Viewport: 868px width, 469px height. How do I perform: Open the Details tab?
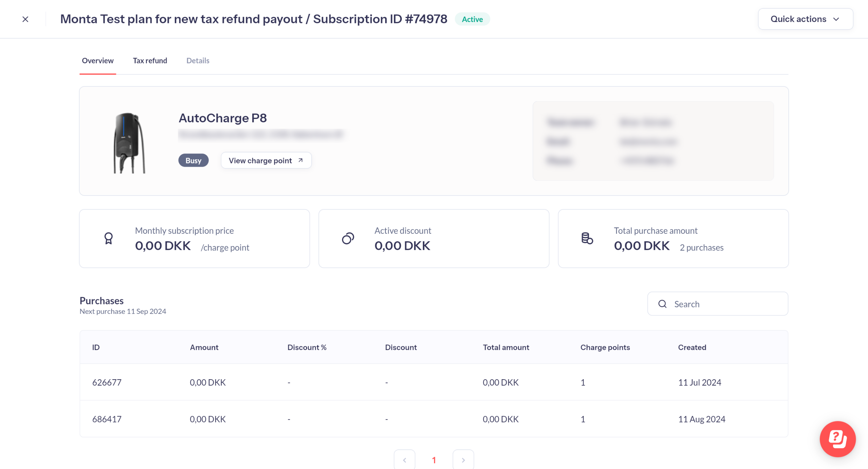[x=198, y=61]
